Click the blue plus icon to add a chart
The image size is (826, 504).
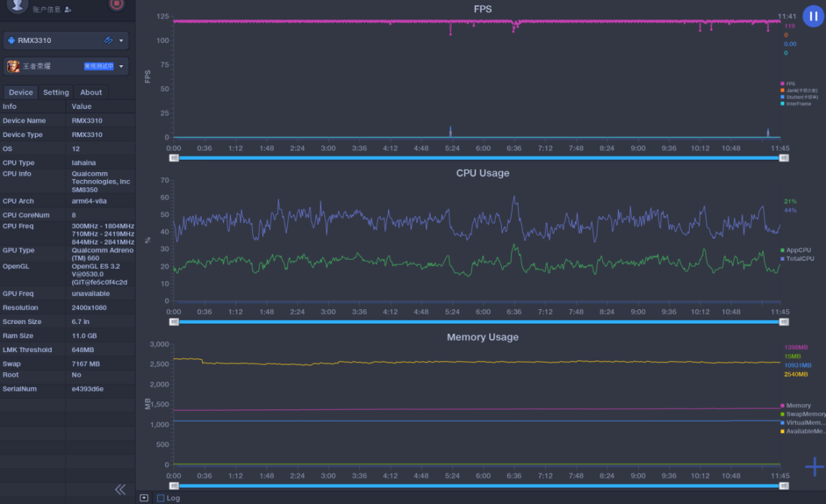(815, 466)
